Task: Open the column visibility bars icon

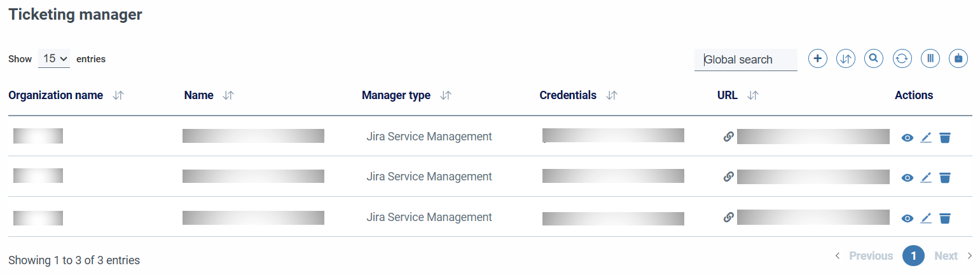Action: pyautogui.click(x=930, y=58)
